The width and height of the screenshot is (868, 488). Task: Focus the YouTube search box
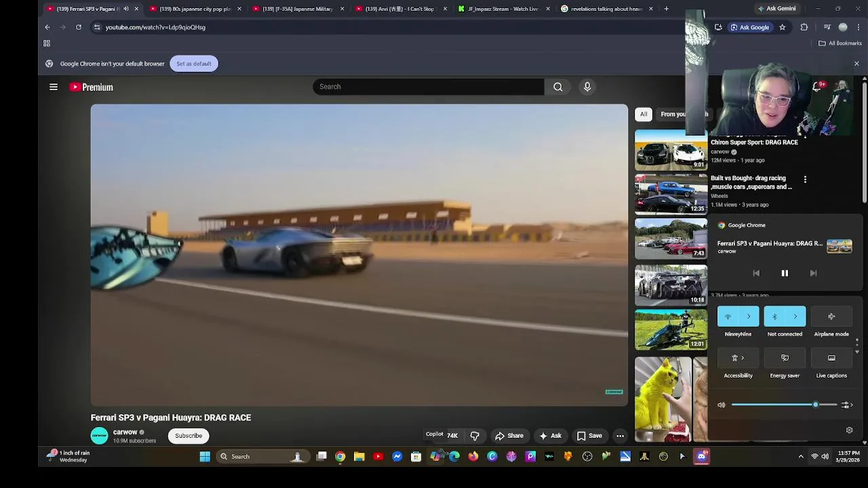point(429,87)
